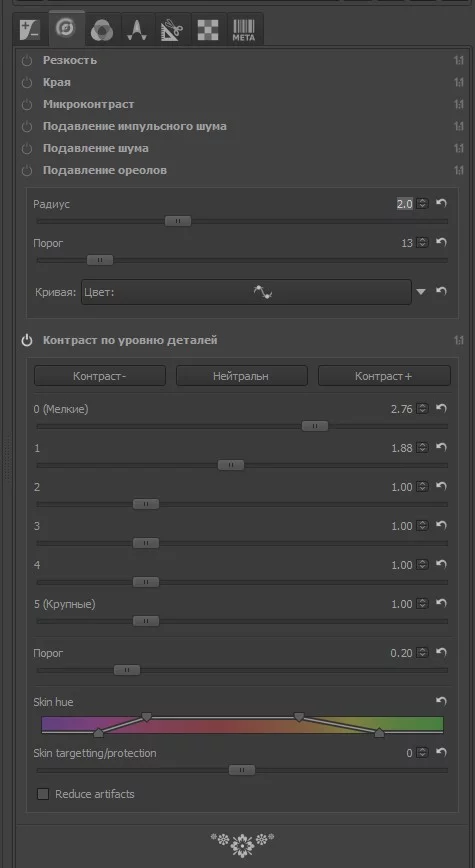
Task: Switch to the Color tab icon
Action: point(101,30)
